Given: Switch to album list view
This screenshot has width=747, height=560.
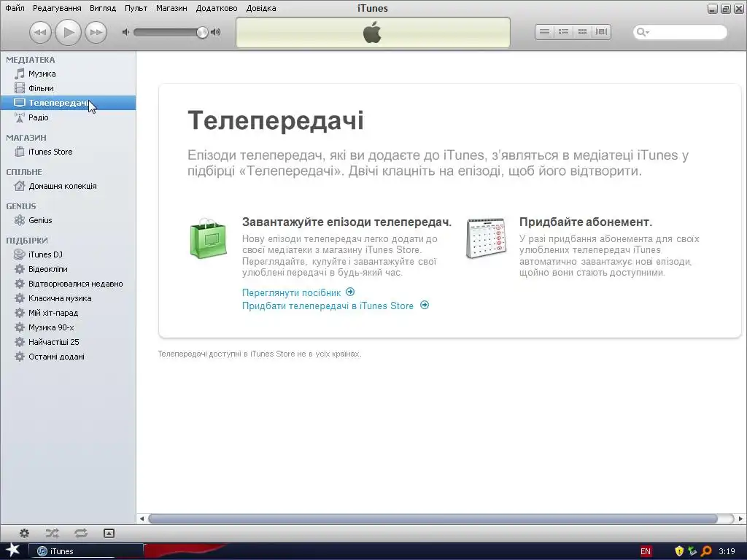Looking at the screenshot, I should pyautogui.click(x=563, y=32).
